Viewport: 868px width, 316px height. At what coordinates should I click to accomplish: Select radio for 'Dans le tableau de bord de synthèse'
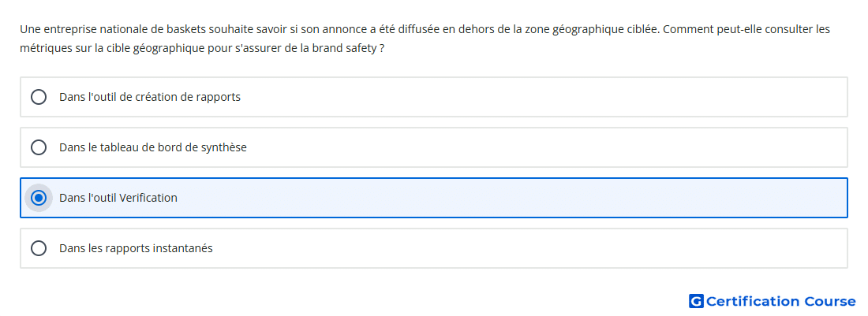click(x=39, y=147)
